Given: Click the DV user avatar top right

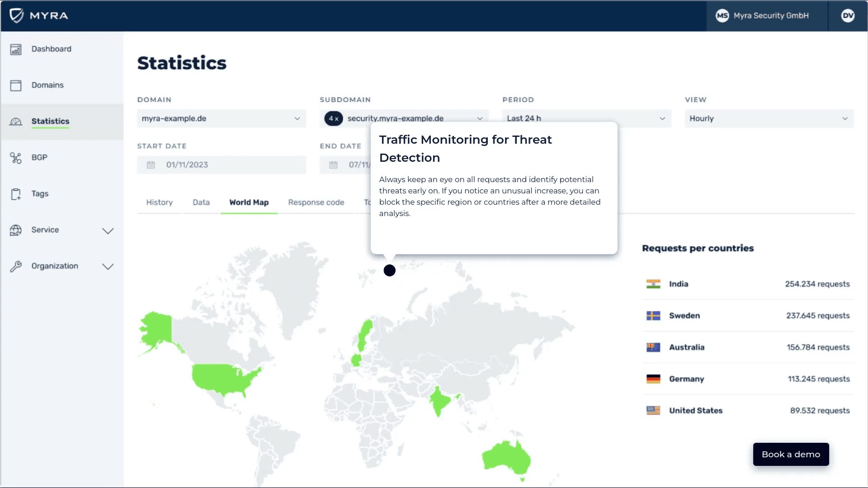Looking at the screenshot, I should (x=848, y=16).
